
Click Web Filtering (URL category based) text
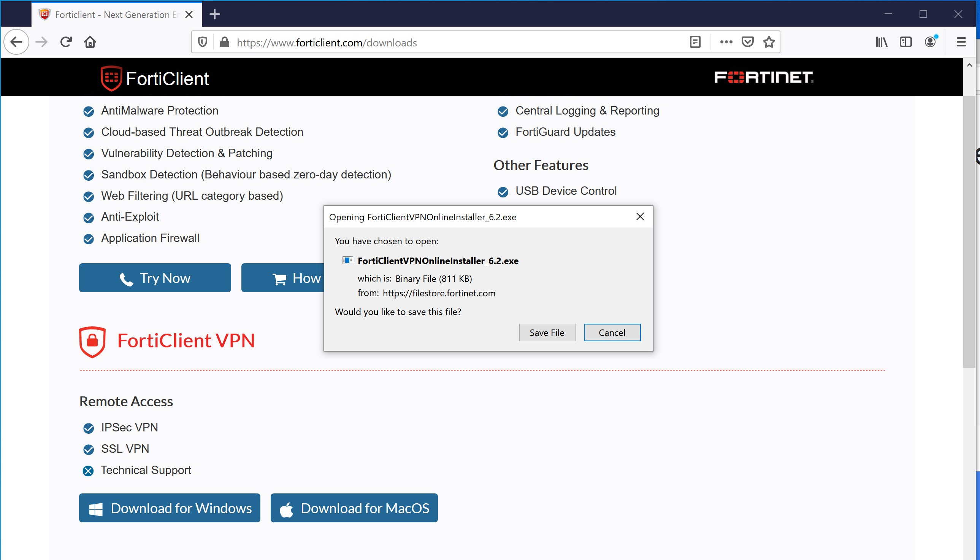[x=192, y=196]
